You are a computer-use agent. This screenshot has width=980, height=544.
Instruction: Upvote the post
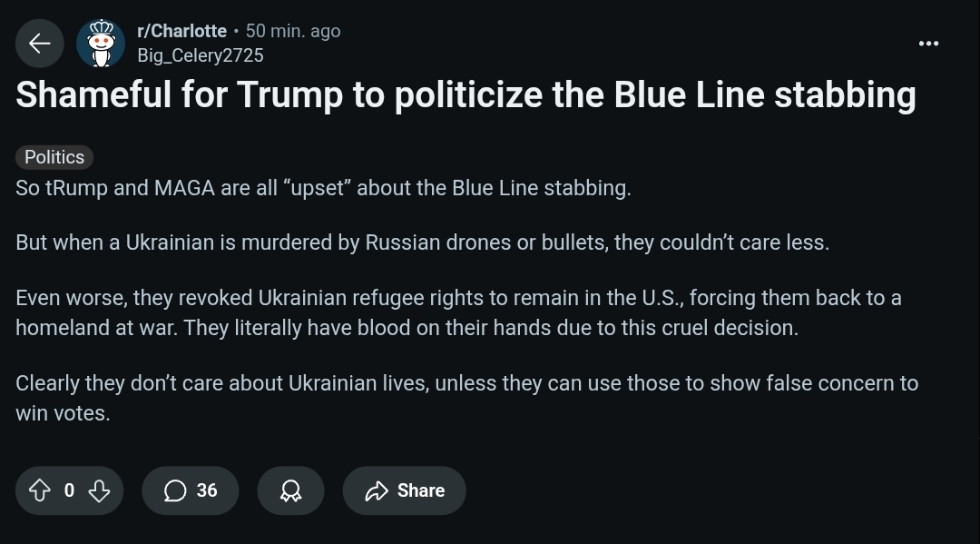pyautogui.click(x=40, y=490)
